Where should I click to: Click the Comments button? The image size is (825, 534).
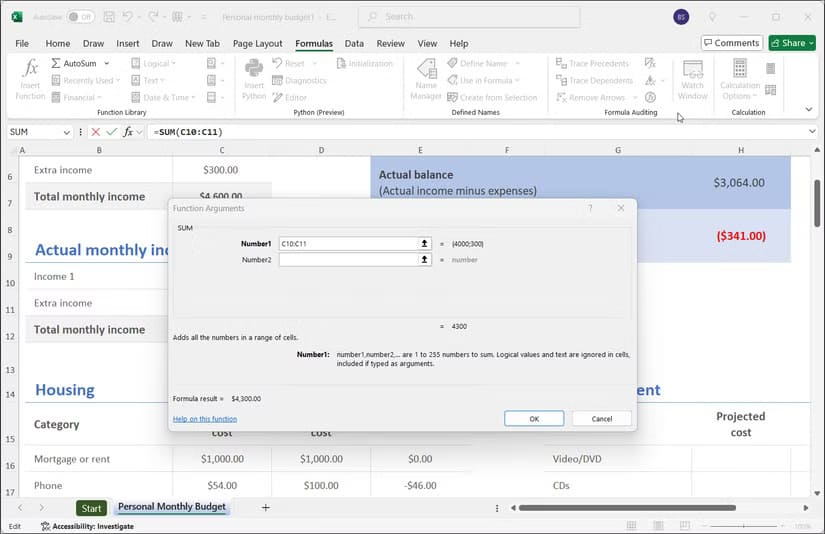tap(732, 43)
